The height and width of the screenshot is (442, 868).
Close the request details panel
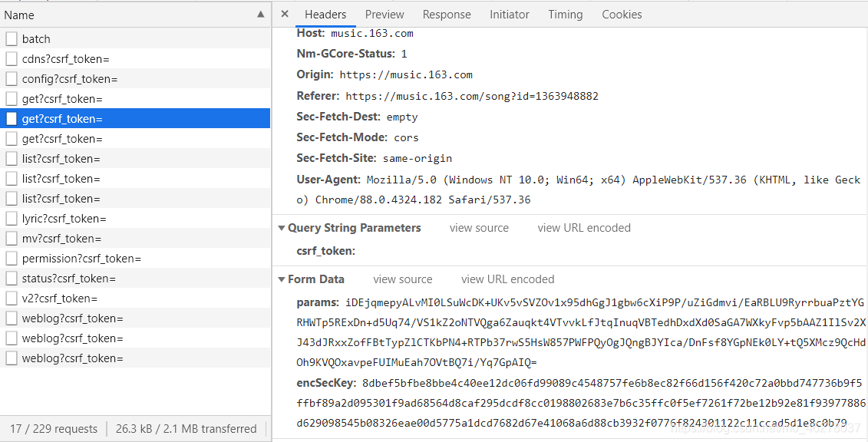click(x=285, y=14)
